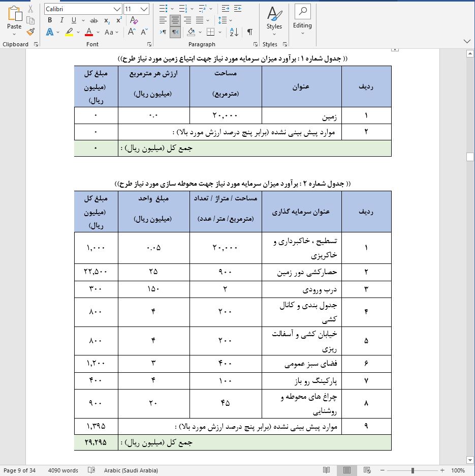Toggle Subscript formatting
The image size is (475, 476).
107,20
